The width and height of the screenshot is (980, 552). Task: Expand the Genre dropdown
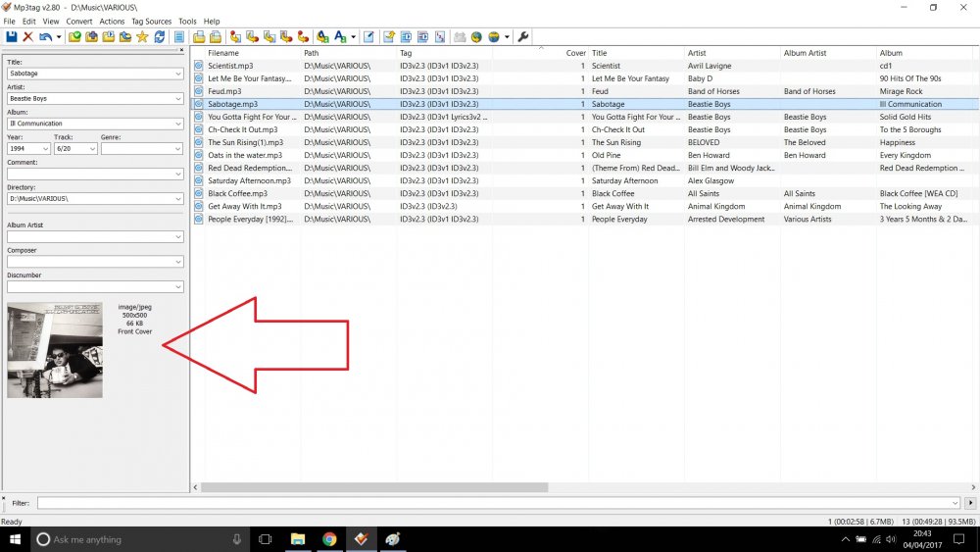178,149
